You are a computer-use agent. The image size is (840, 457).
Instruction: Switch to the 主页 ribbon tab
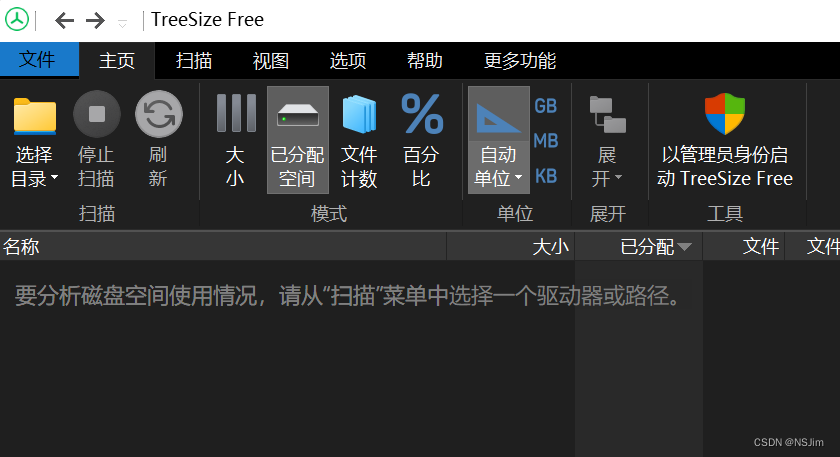[117, 61]
